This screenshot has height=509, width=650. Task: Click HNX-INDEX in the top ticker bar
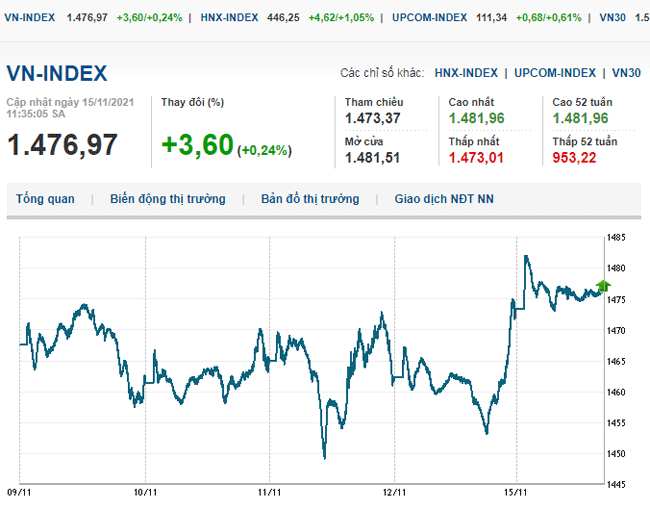coord(229,17)
